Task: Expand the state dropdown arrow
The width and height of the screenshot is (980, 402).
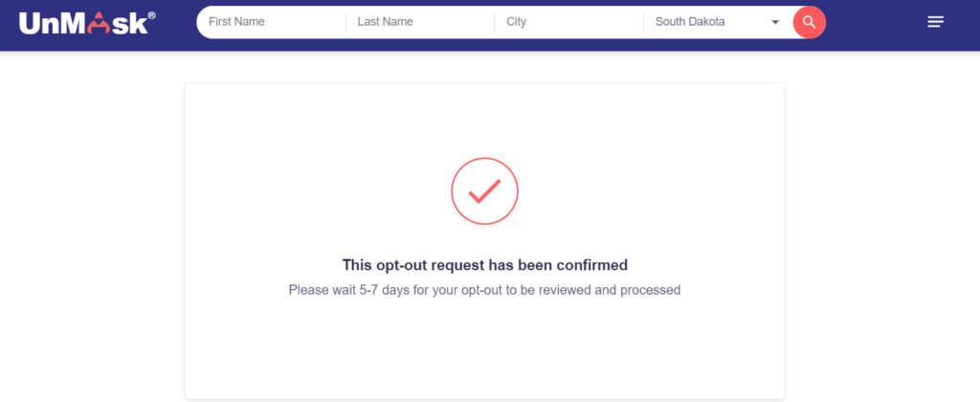Action: click(x=775, y=23)
